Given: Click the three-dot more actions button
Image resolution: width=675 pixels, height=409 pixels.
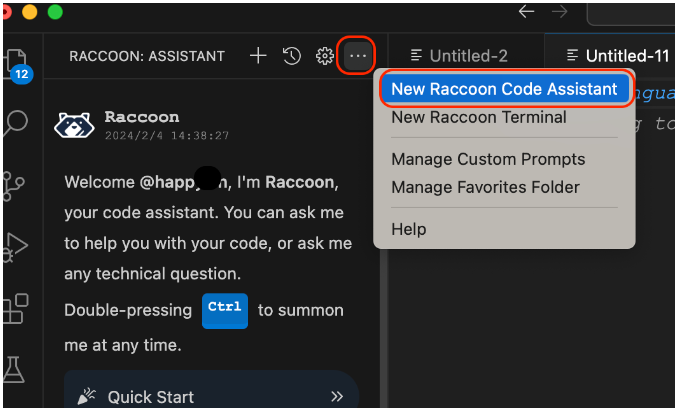Looking at the screenshot, I should point(358,56).
